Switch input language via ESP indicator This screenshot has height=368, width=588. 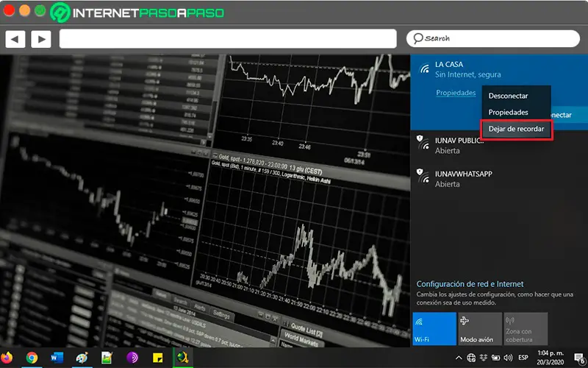523,358
